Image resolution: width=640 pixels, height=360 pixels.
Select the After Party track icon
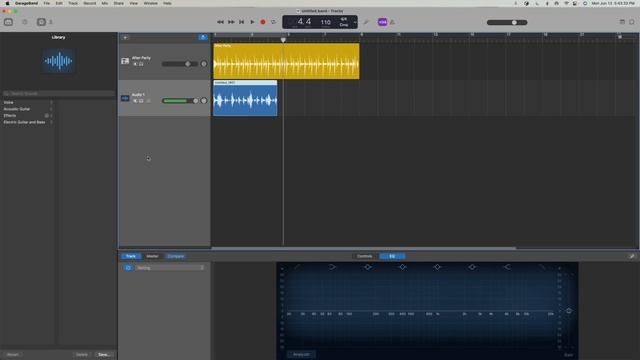pos(125,61)
